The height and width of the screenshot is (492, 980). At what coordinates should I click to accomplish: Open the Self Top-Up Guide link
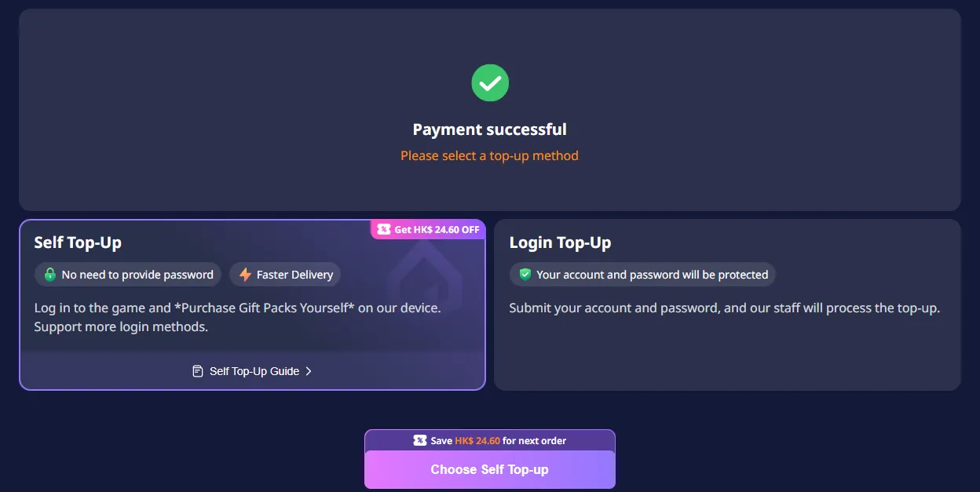point(254,371)
